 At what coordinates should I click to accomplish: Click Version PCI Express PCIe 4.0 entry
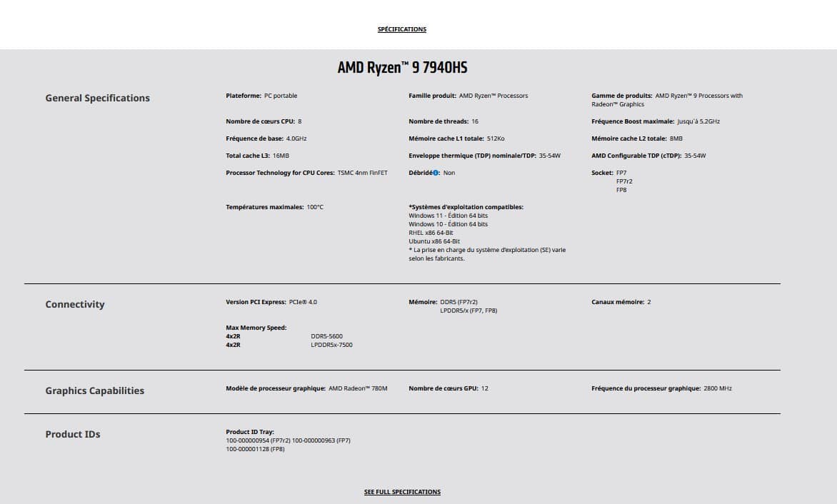(x=271, y=302)
